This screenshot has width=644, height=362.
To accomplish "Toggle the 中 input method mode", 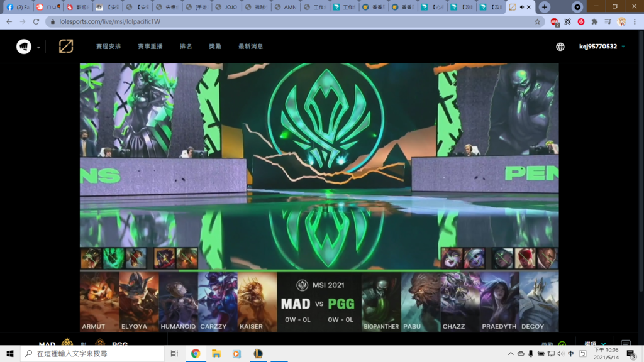I will point(571,353).
